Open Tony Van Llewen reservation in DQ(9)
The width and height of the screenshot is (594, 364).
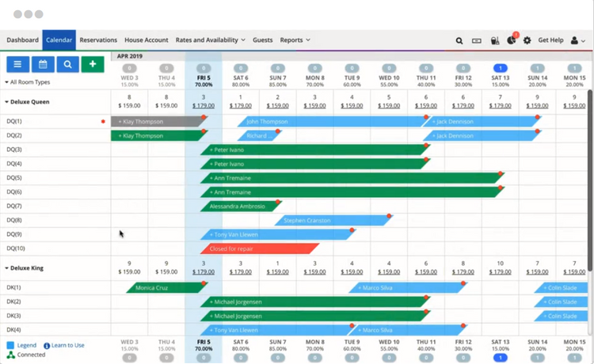point(277,234)
